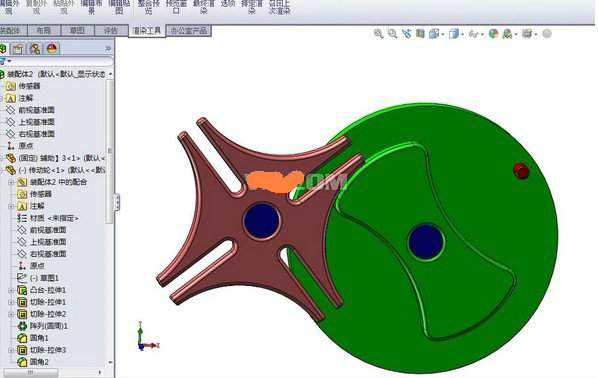Click the View Settings monitor icon
Image resolution: width=598 pixels, height=378 pixels.
pyautogui.click(x=527, y=34)
